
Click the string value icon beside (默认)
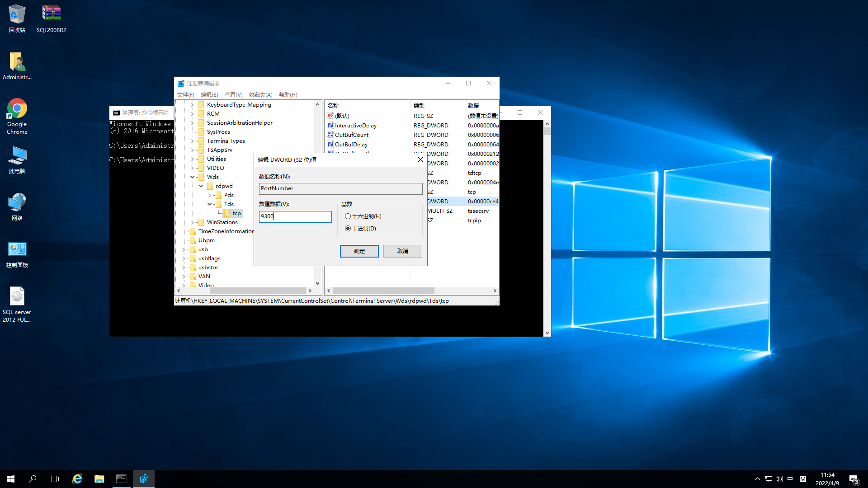[x=330, y=116]
